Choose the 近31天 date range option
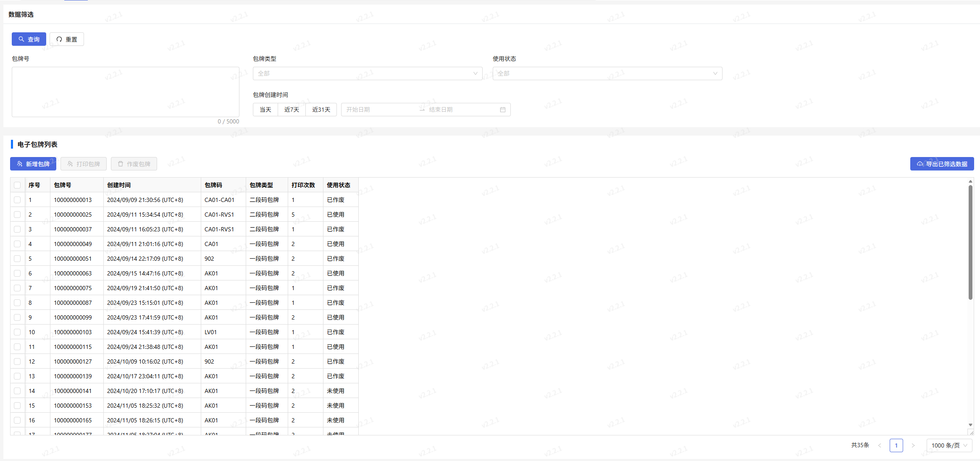Screen dimensions: 980x461 pyautogui.click(x=321, y=110)
